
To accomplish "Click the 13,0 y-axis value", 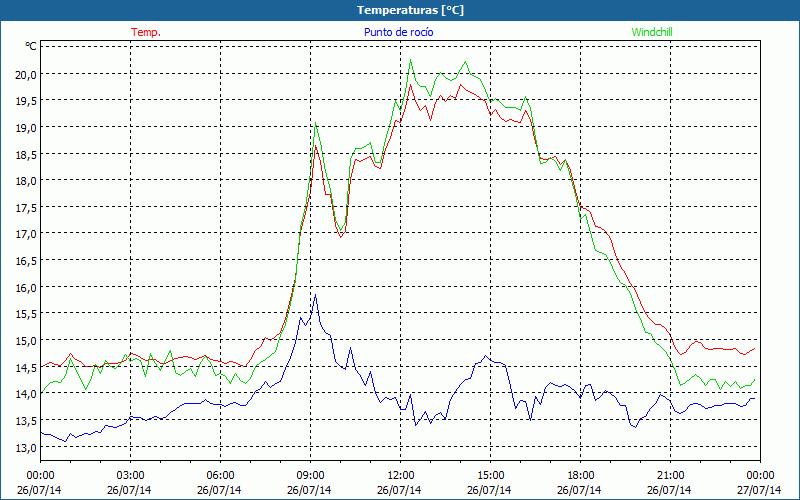I will point(26,447).
